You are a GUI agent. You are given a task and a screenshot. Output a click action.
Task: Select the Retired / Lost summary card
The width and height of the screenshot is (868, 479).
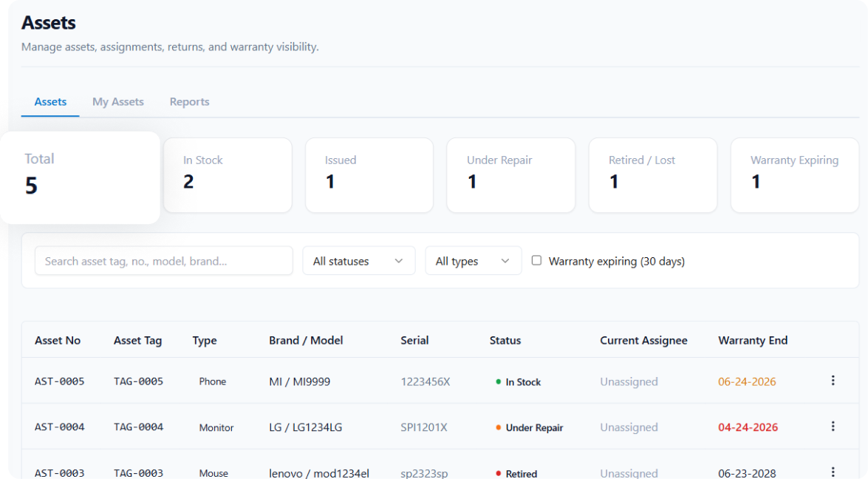click(653, 175)
